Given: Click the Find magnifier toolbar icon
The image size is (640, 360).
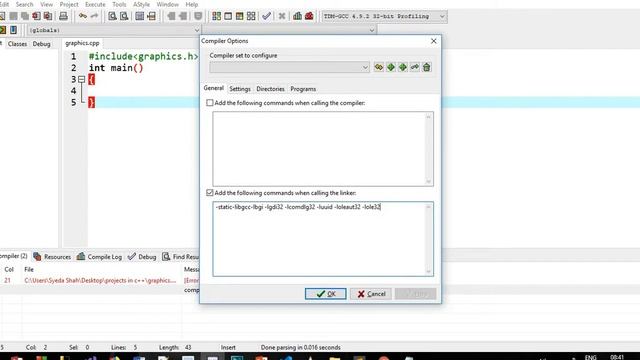Looking at the screenshot, I should (x=112, y=16).
